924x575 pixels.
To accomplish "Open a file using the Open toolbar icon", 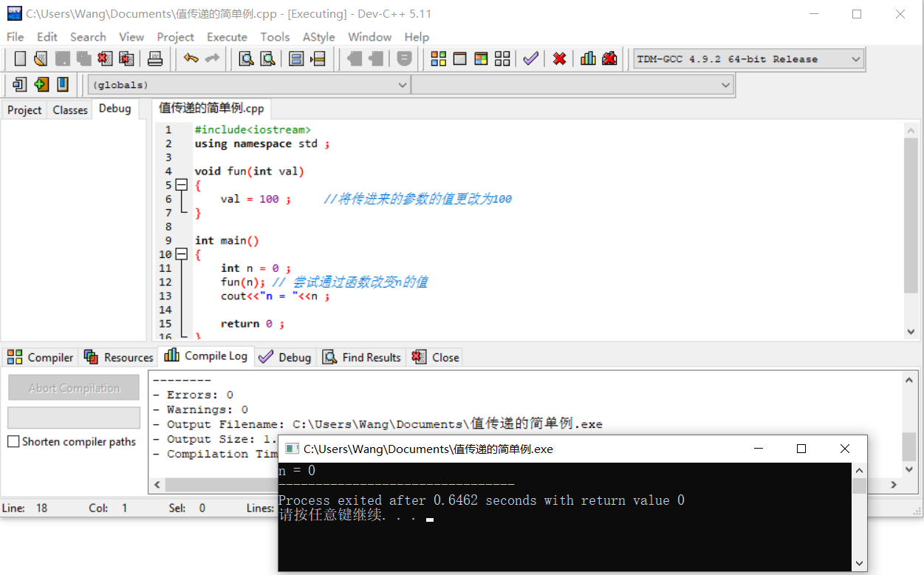I will coord(40,58).
